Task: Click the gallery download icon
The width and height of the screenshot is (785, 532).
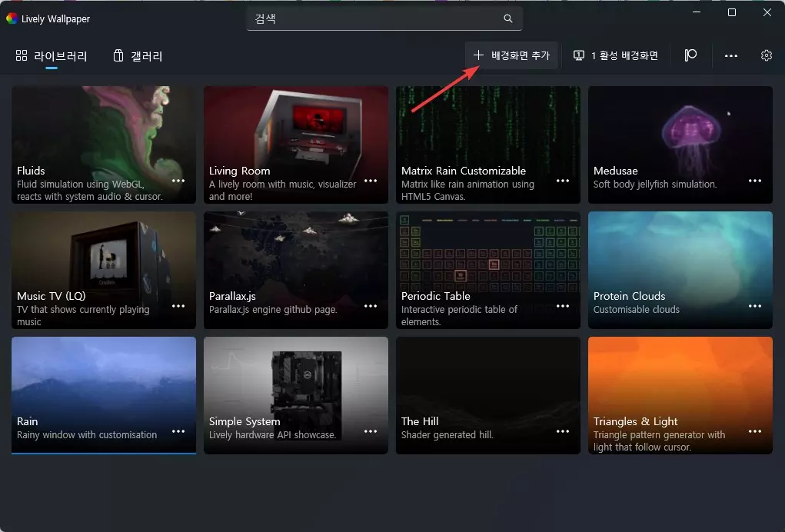Action: click(118, 55)
